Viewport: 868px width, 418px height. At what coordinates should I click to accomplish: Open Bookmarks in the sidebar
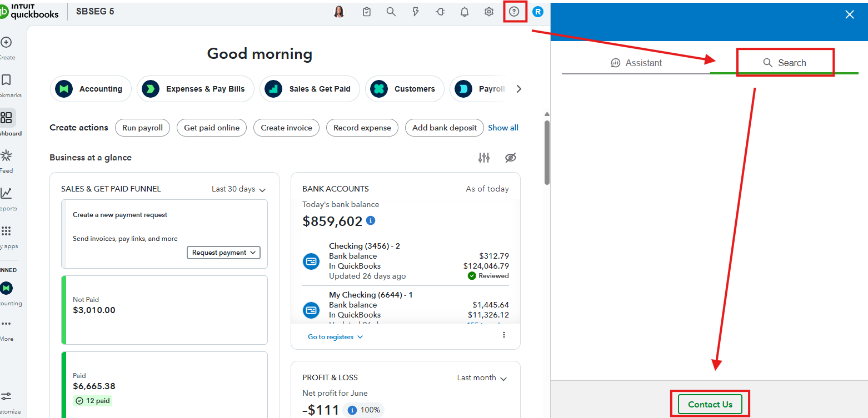(x=6, y=80)
